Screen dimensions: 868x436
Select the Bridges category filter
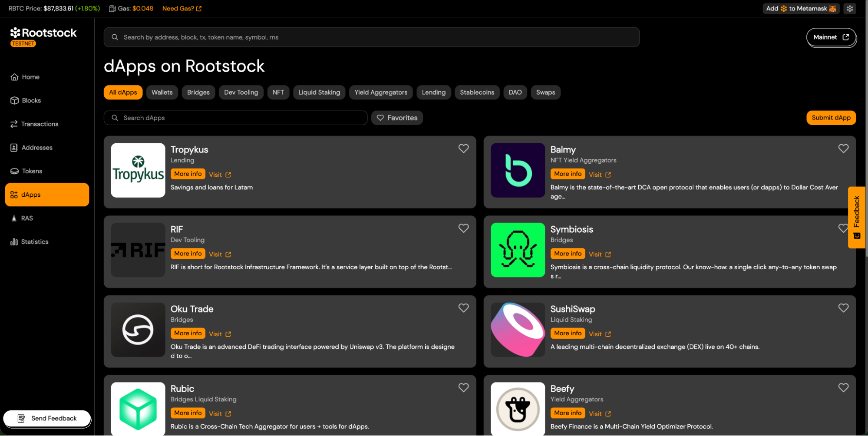tap(198, 92)
